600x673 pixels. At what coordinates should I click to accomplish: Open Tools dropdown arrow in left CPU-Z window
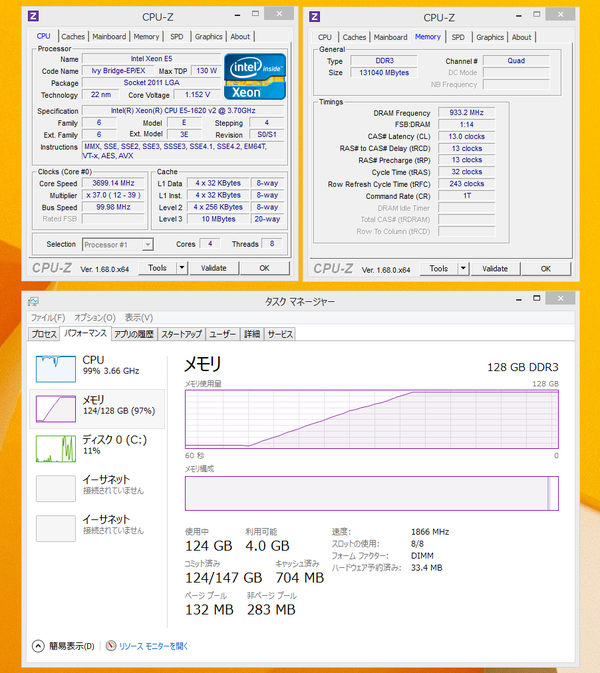coord(182,268)
